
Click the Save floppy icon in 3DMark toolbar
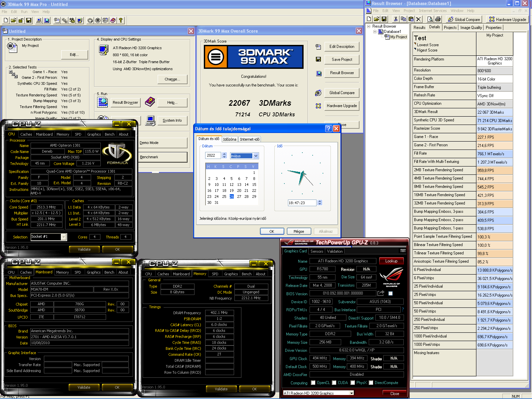pos(29,20)
